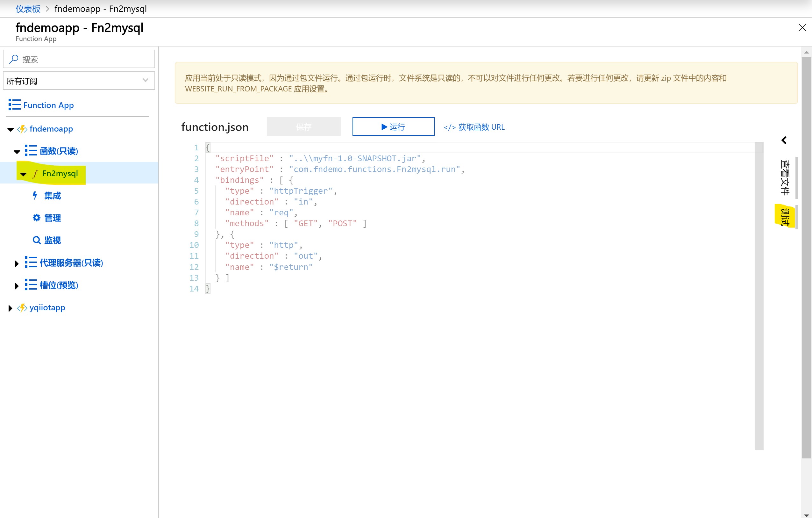Click the page vertical scrollbar thumb
The width and height of the screenshot is (812, 518).
(806, 257)
